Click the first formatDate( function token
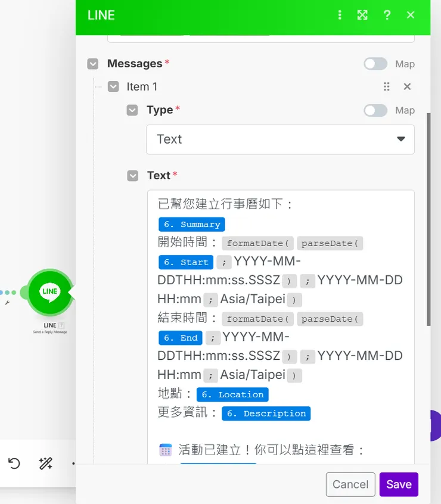The image size is (441, 504). (x=257, y=243)
